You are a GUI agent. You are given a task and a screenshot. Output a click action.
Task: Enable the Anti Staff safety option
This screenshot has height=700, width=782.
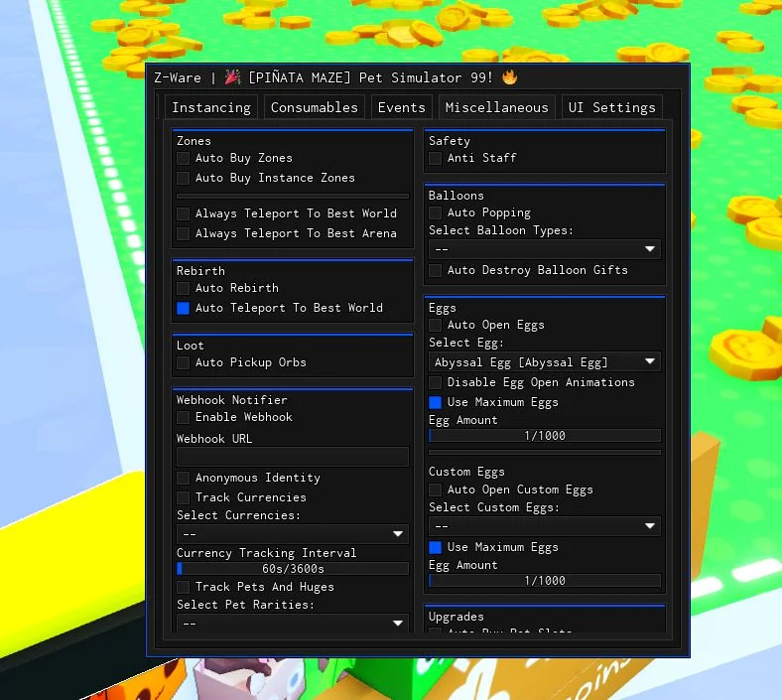[435, 158]
